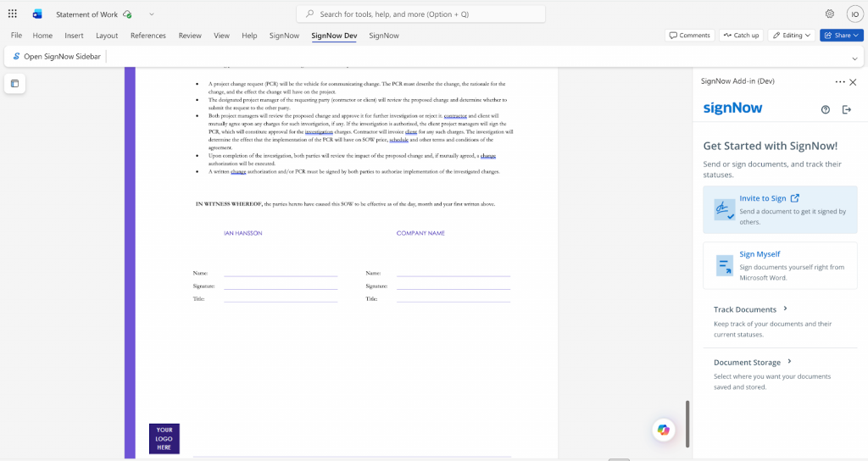Switch to the References tab
Screen dimensions: 868x461
(x=147, y=36)
